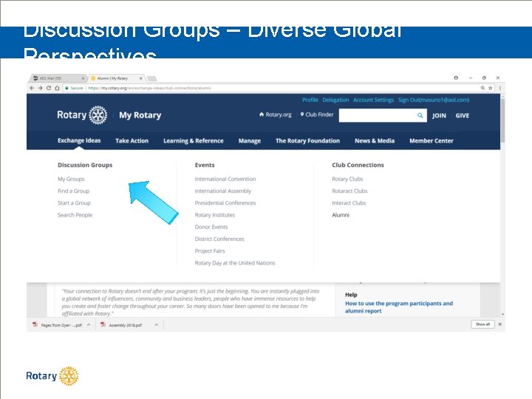Image resolution: width=532 pixels, height=399 pixels.
Task: Click the Rotary wheel logo in header
Action: (98, 115)
